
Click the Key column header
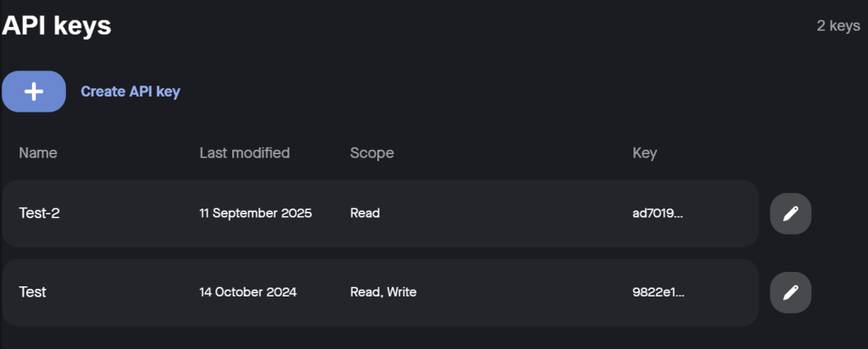[x=644, y=153]
